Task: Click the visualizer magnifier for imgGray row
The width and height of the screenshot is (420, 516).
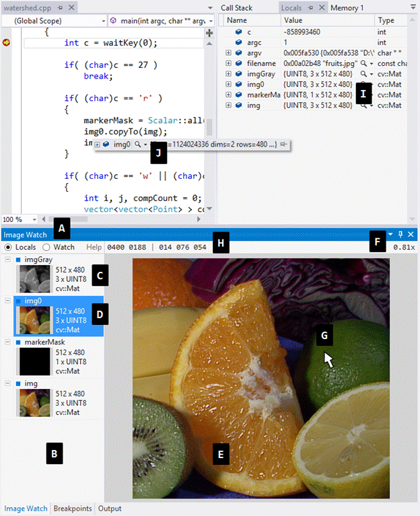Action: point(363,74)
